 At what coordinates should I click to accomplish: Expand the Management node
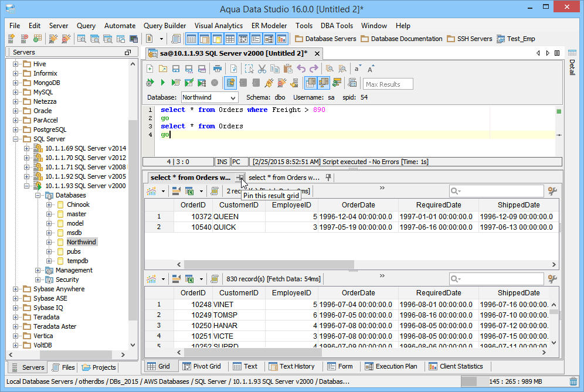point(38,270)
